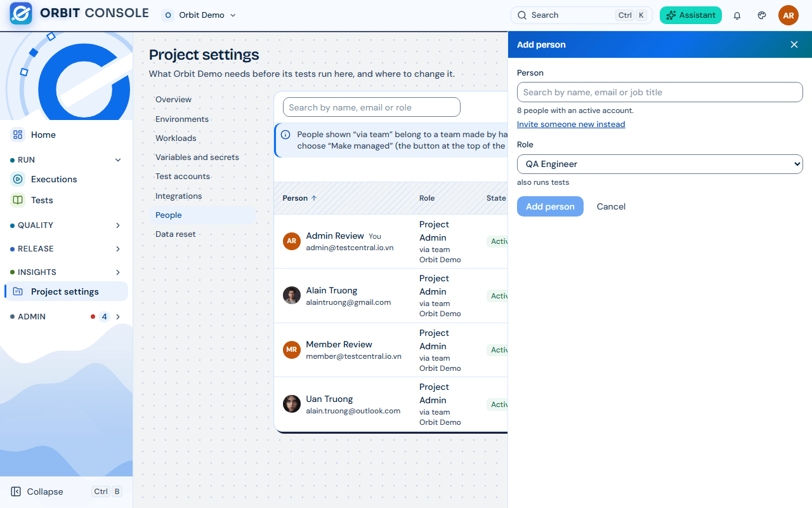Image resolution: width=812 pixels, height=508 pixels.
Task: Open the Role dropdown showing QA Engineer
Action: pos(660,164)
